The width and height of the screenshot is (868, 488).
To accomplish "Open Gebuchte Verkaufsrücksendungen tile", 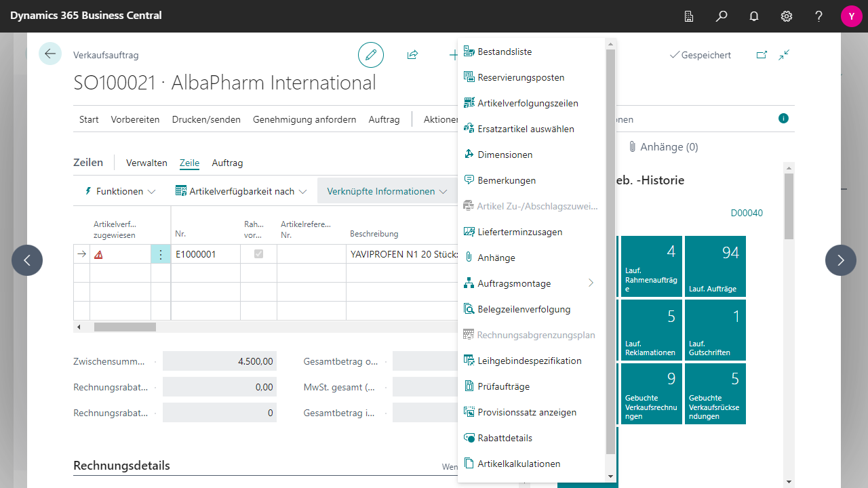I will coord(715,394).
